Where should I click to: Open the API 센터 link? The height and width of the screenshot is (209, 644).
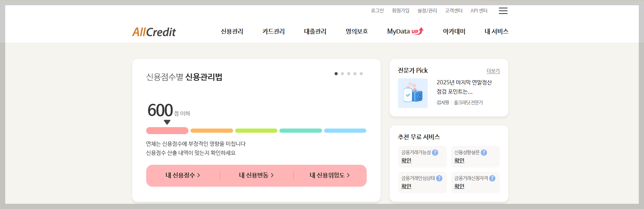479,11
